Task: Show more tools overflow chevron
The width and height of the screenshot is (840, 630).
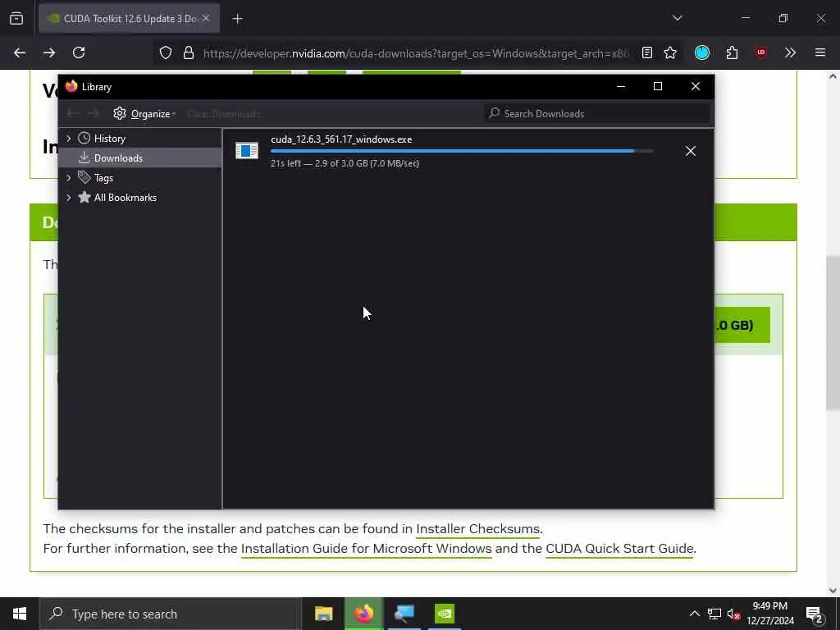Action: [790, 52]
